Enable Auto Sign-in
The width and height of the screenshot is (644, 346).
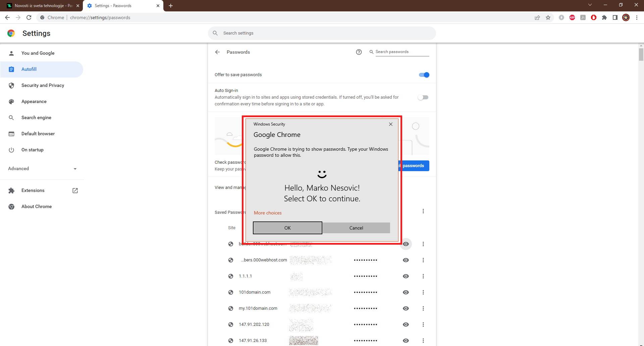point(423,97)
